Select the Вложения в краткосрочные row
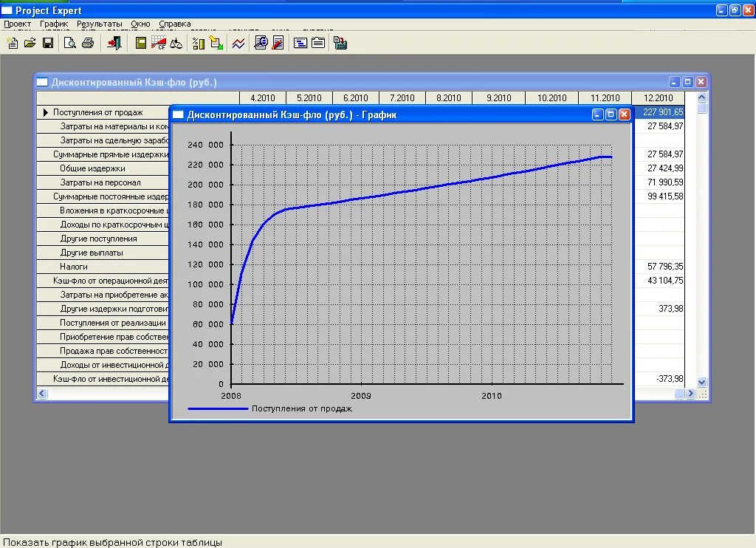 [x=103, y=210]
